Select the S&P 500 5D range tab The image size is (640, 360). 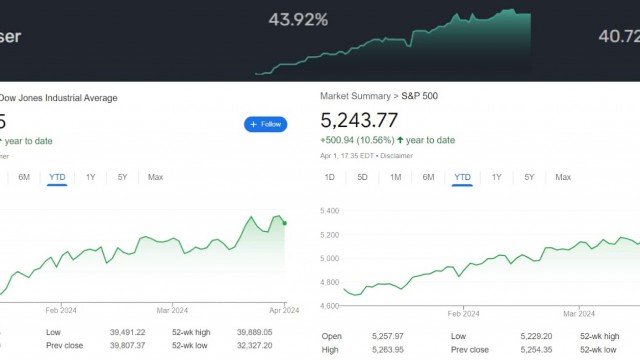tap(362, 177)
